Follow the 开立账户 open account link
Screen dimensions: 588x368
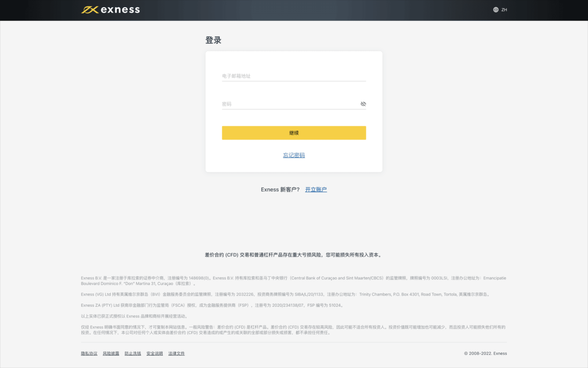[316, 190]
